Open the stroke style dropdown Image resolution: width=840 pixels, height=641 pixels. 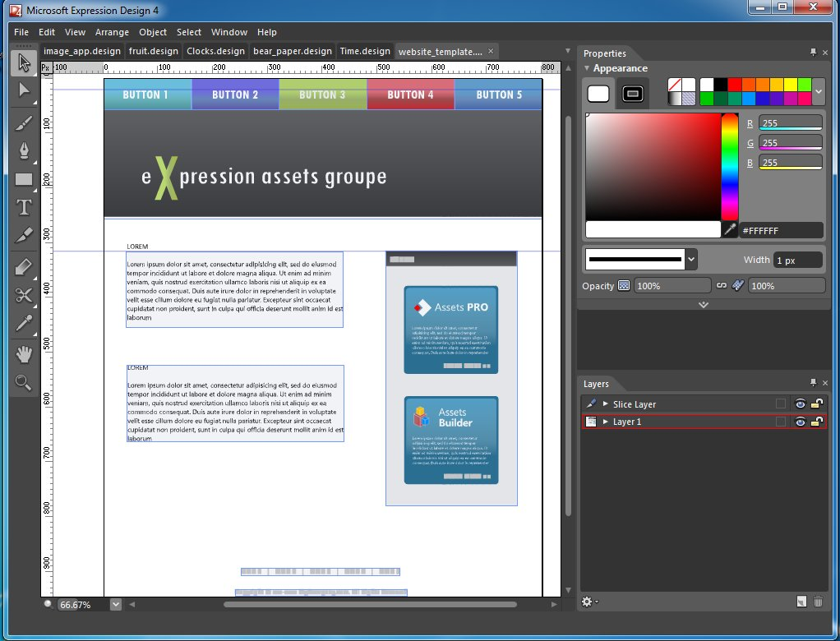tap(691, 260)
